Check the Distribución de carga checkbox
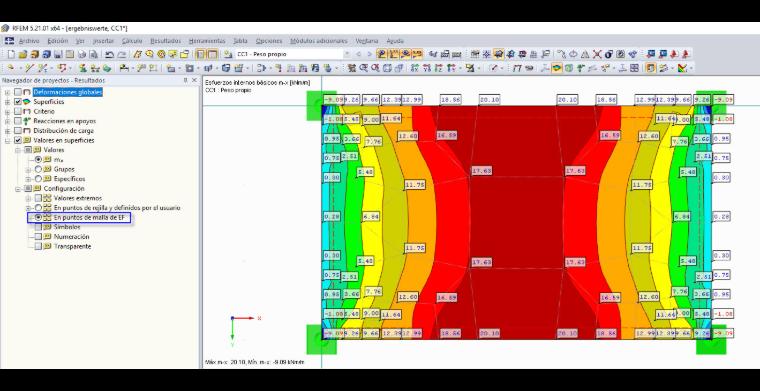The height and width of the screenshot is (391, 760). [x=18, y=131]
